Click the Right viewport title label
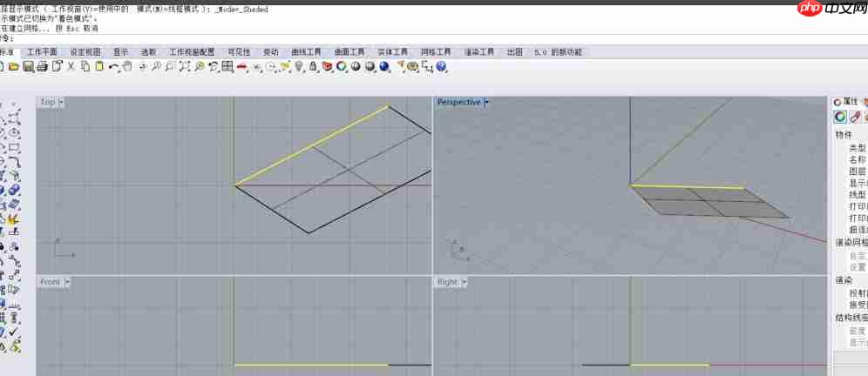 click(448, 282)
